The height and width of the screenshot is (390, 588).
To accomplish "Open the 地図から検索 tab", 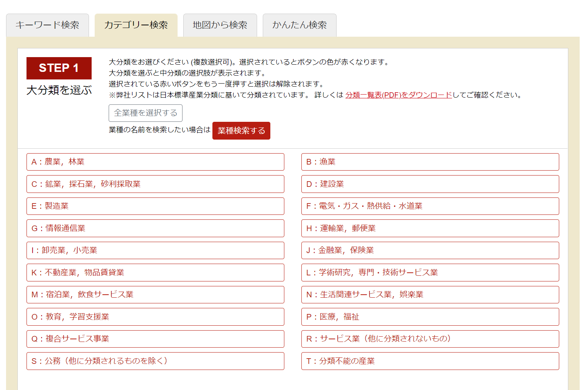I will [x=220, y=25].
